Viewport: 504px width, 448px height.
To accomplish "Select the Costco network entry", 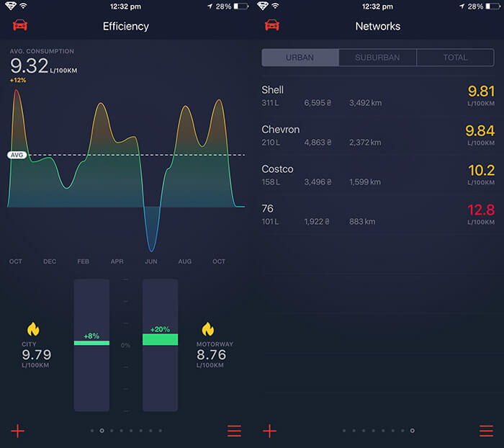I will click(x=378, y=175).
